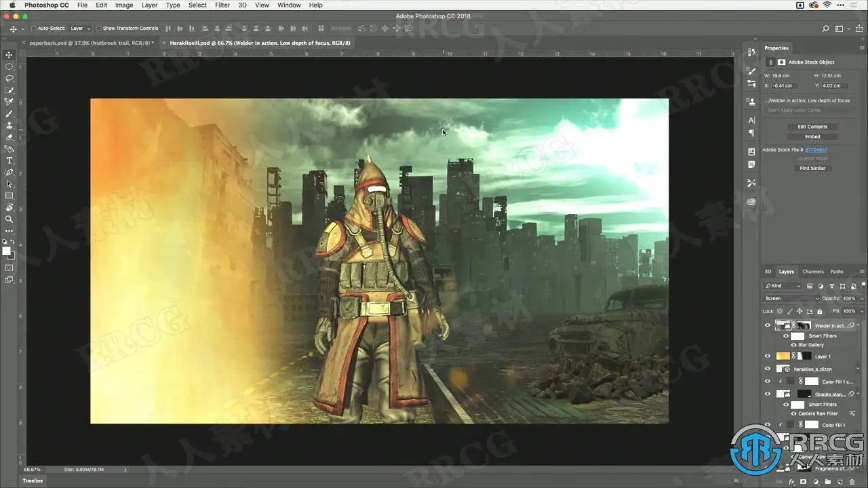The width and height of the screenshot is (868, 488).
Task: Select the Horizontal Type tool
Action: [x=9, y=161]
